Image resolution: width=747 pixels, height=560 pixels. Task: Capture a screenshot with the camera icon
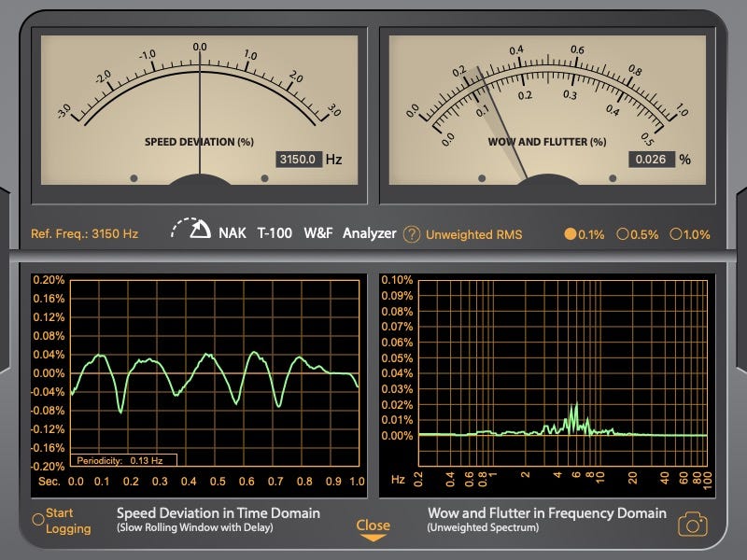[x=692, y=524]
